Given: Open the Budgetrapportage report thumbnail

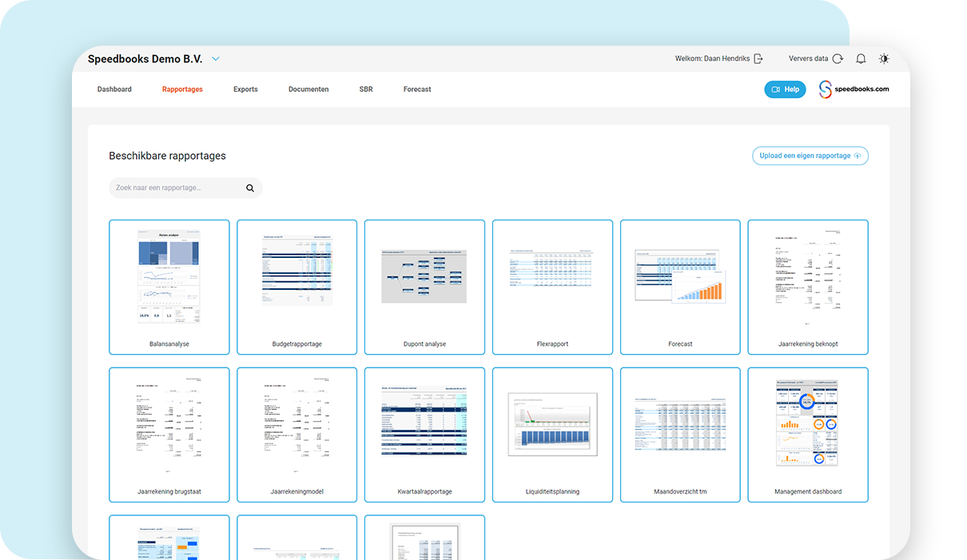Looking at the screenshot, I should tap(297, 287).
